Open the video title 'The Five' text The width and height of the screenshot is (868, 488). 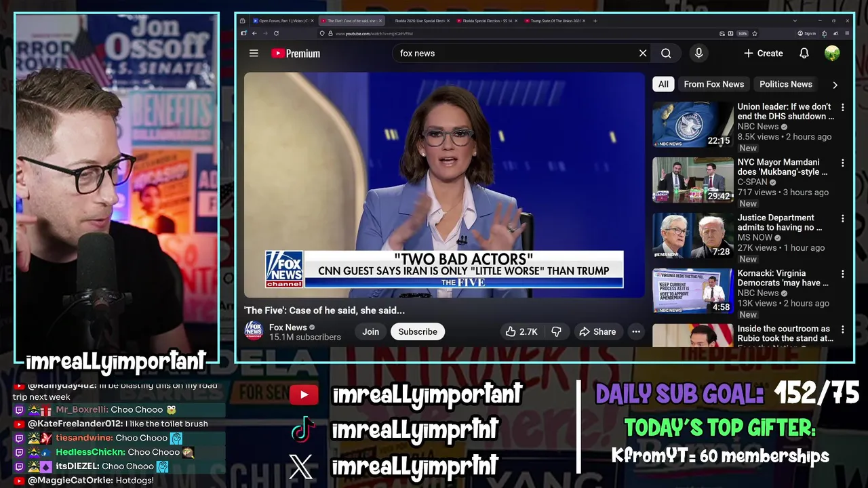coord(324,310)
